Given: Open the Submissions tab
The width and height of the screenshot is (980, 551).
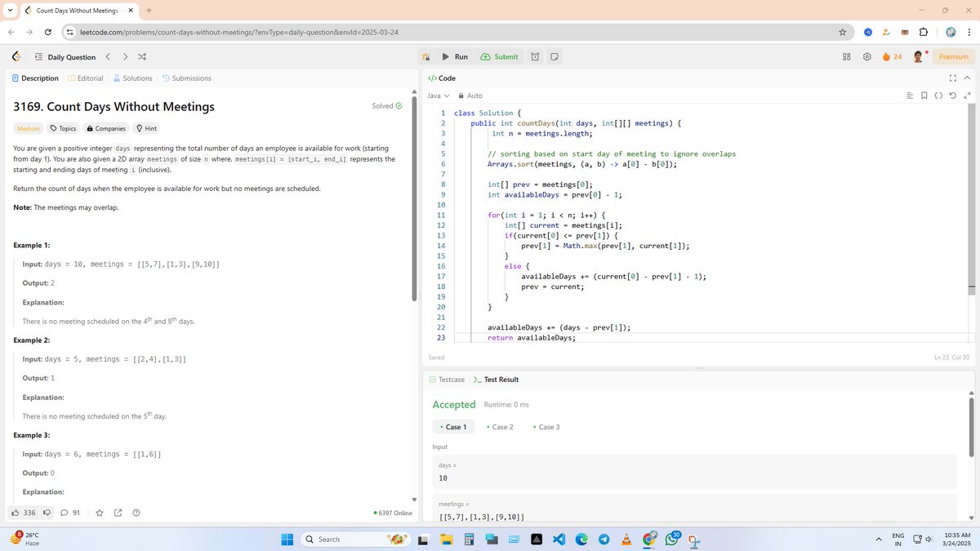Looking at the screenshot, I should 187,78.
